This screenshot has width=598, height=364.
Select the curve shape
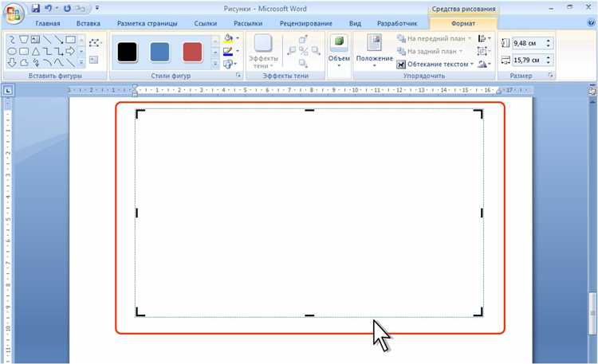click(58, 62)
